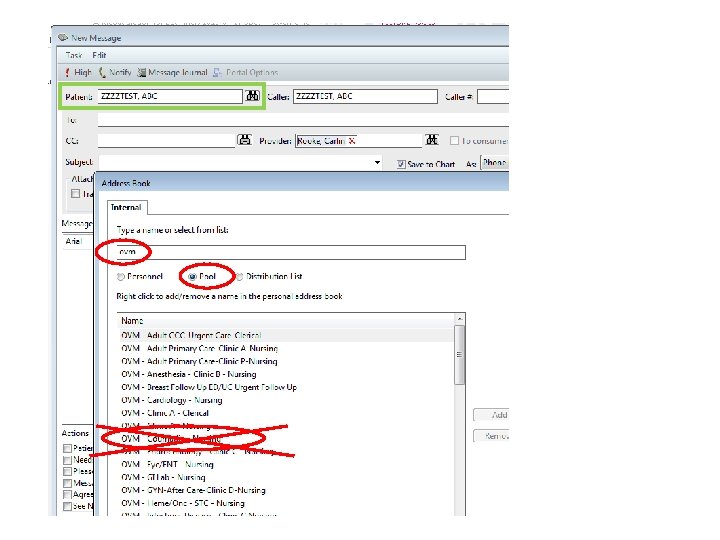Toggle the Save to Chart checkbox
This screenshot has width=720, height=540.
tap(401, 164)
